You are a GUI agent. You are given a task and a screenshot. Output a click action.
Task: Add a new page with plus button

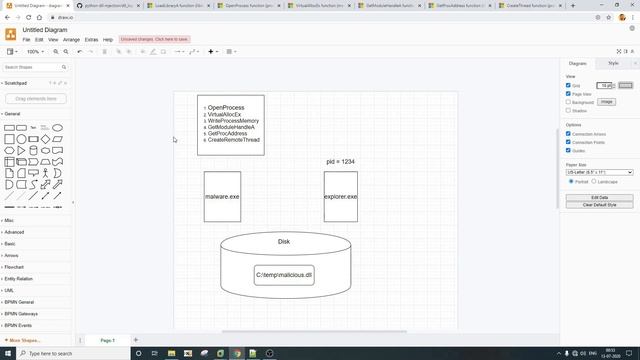(x=136, y=340)
